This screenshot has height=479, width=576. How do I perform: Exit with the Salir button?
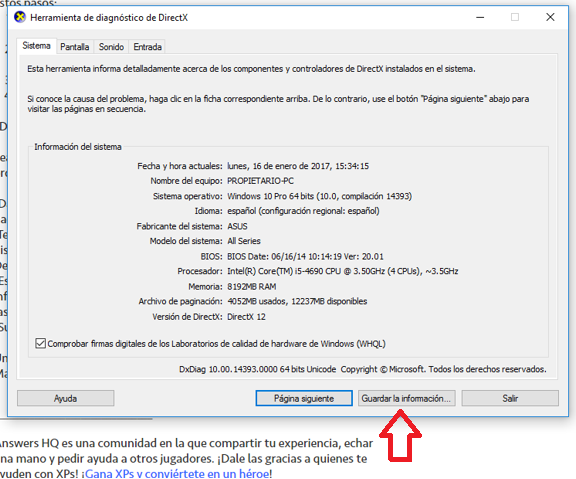pyautogui.click(x=510, y=398)
